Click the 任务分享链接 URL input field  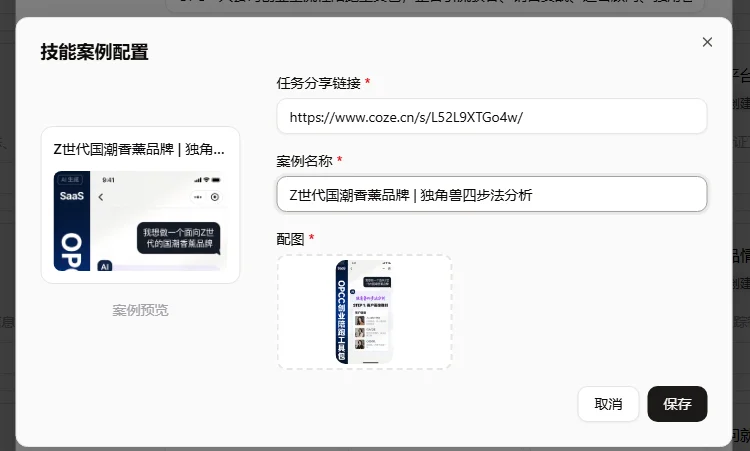[x=492, y=116]
